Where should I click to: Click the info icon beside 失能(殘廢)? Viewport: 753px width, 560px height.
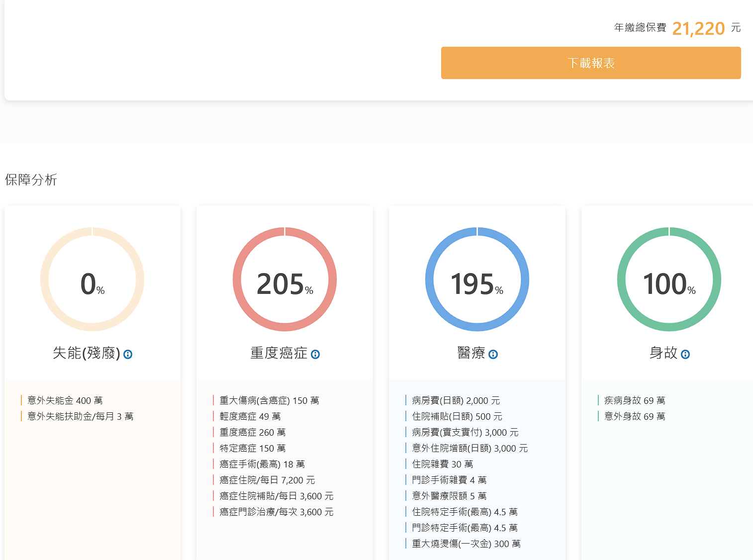tap(128, 354)
